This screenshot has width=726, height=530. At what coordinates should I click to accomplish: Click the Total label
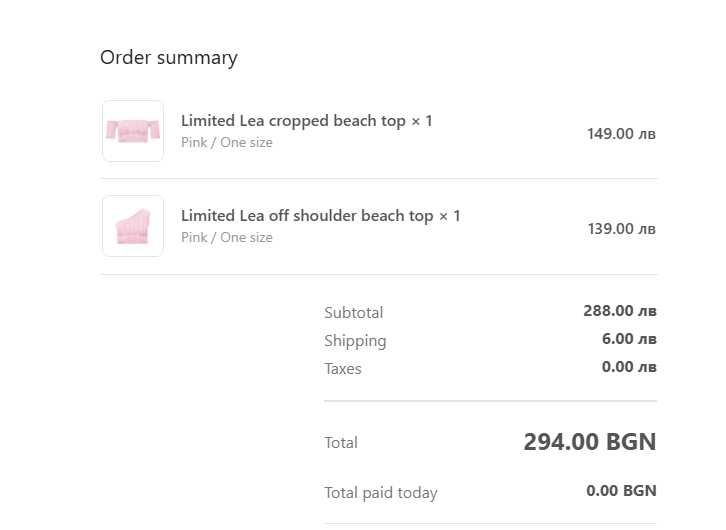341,443
